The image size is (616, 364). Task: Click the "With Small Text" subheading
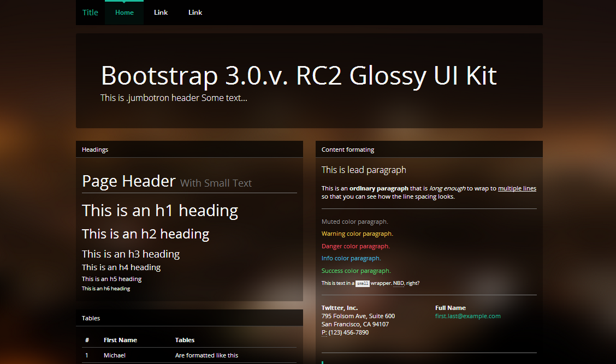pyautogui.click(x=216, y=183)
